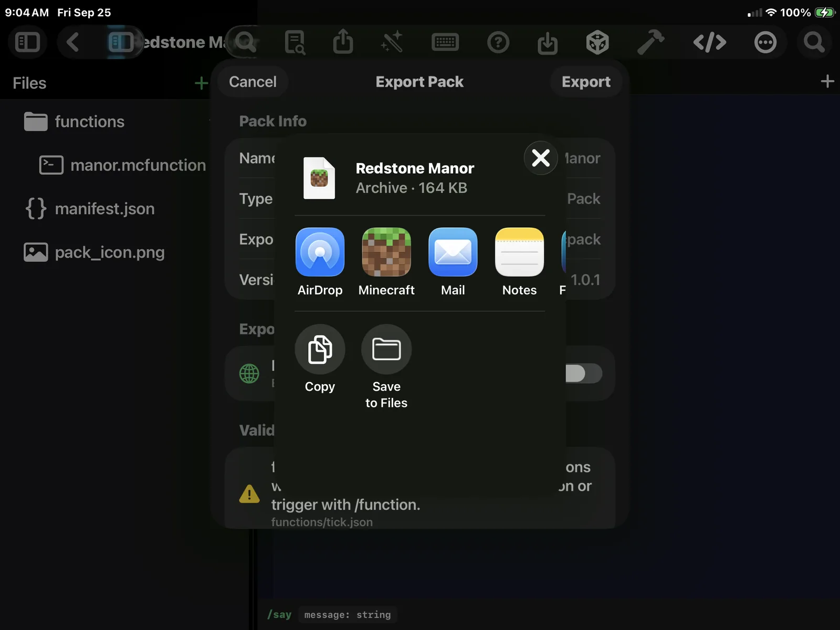The width and height of the screenshot is (840, 630).
Task: Tap the battery indicator in status bar
Action: (x=825, y=12)
